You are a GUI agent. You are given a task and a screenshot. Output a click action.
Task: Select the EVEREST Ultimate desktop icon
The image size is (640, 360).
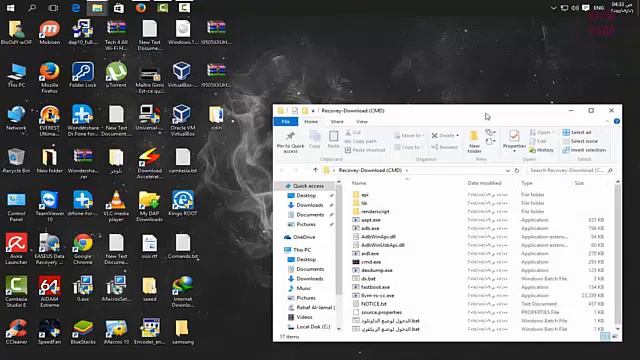pyautogui.click(x=49, y=120)
